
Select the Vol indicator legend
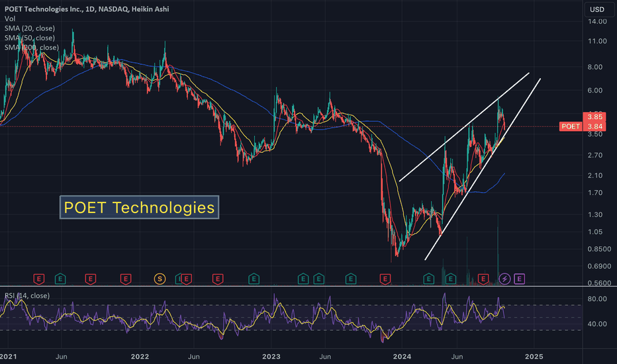click(x=10, y=19)
